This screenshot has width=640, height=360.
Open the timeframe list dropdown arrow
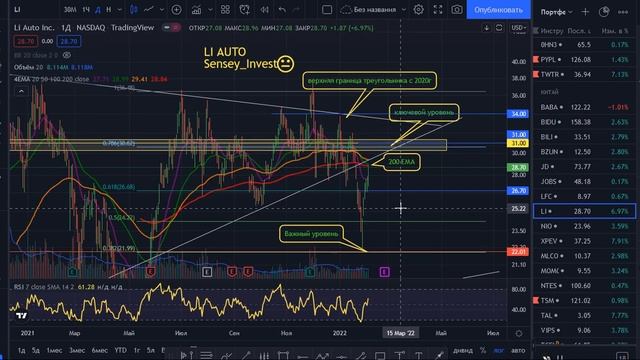pos(120,9)
